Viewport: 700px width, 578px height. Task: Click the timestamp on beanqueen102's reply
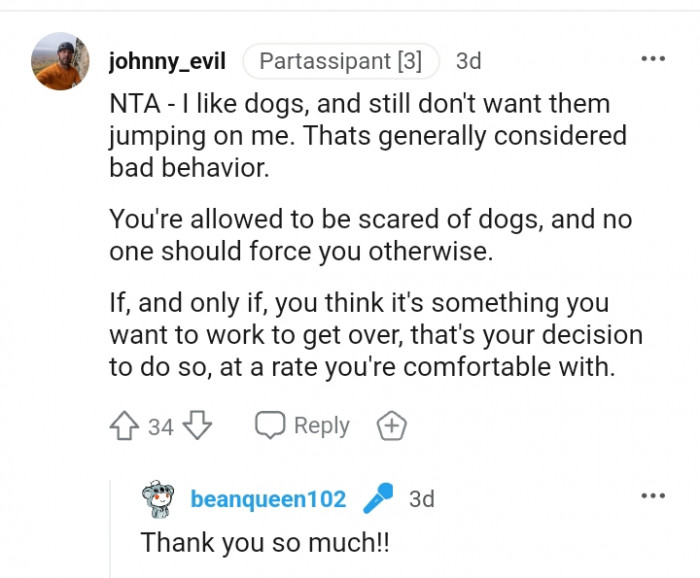click(422, 499)
